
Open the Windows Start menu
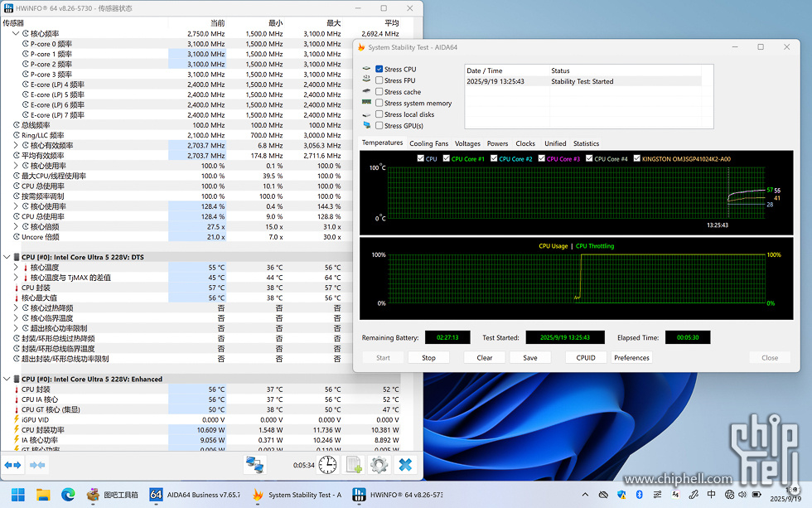[18, 495]
